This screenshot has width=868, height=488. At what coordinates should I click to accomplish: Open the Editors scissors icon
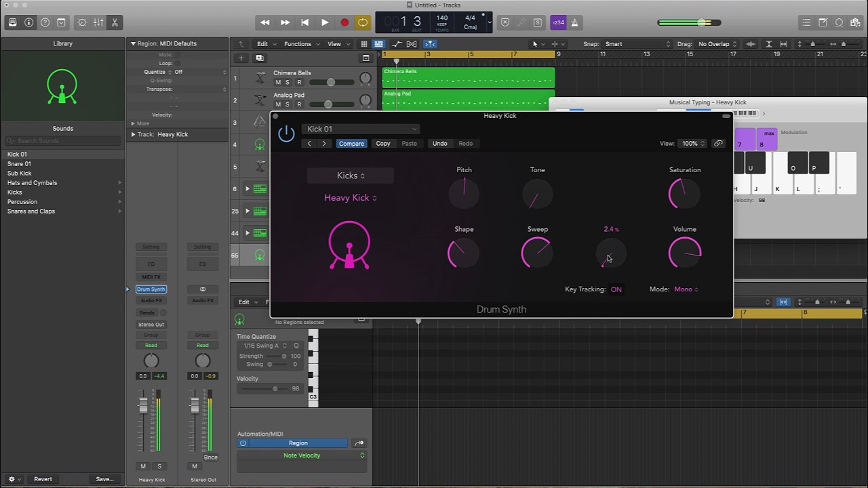(115, 22)
